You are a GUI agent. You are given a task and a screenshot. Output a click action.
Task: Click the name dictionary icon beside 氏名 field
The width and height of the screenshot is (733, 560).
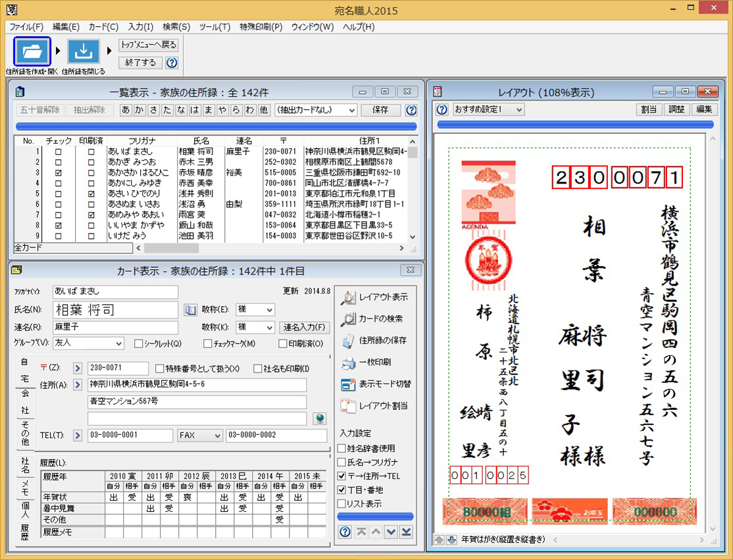[x=190, y=309]
